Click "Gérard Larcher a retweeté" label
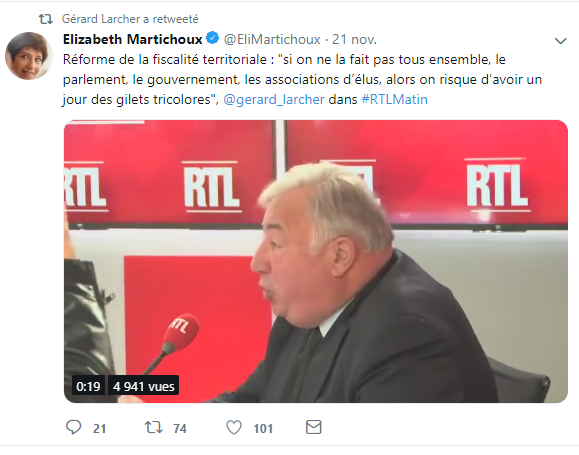This screenshot has width=579, height=455. point(130,19)
